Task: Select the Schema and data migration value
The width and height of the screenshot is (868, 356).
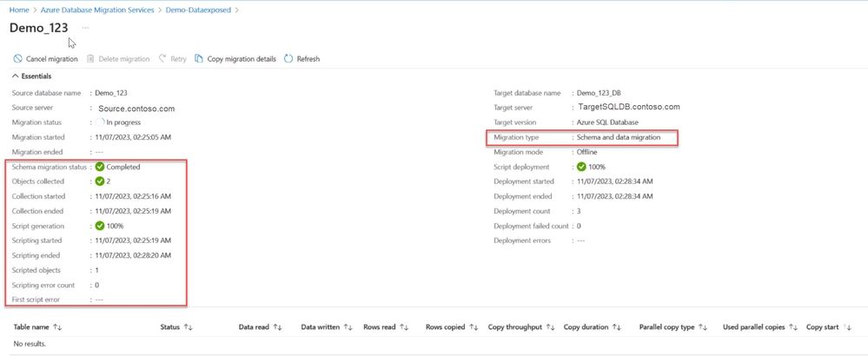Action: (x=619, y=137)
